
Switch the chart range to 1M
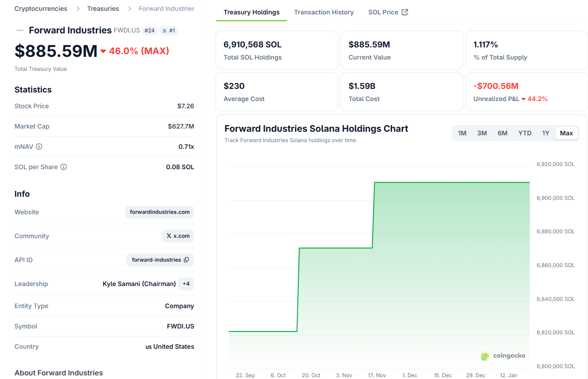click(462, 133)
